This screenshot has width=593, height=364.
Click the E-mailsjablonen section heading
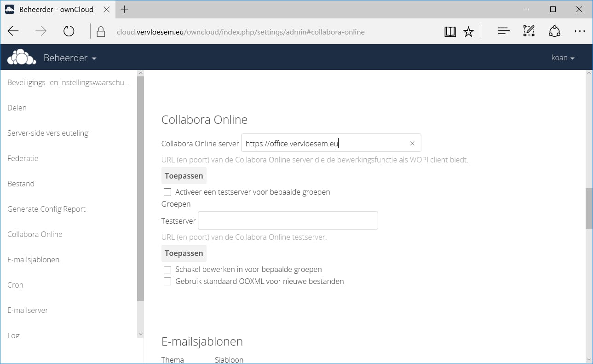(202, 341)
